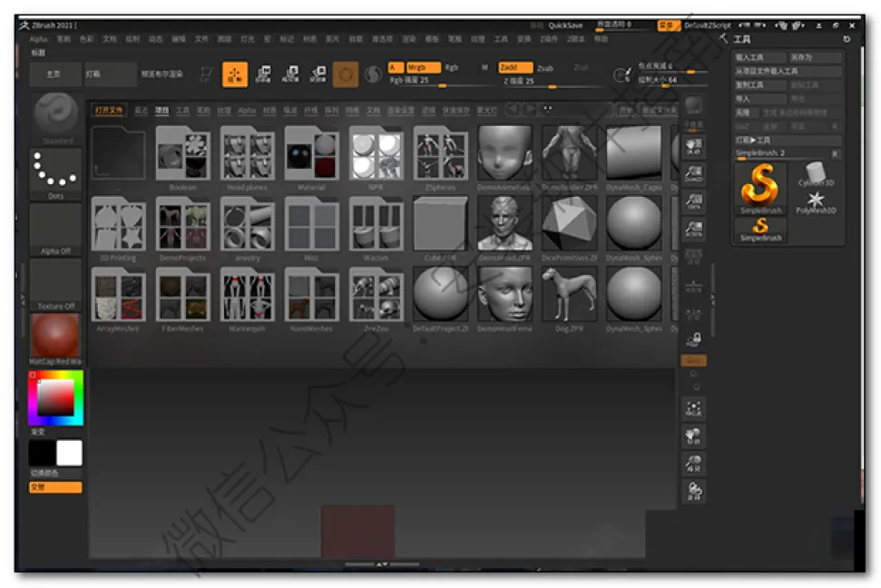Click the 复制工具 copy tool button

[760, 85]
